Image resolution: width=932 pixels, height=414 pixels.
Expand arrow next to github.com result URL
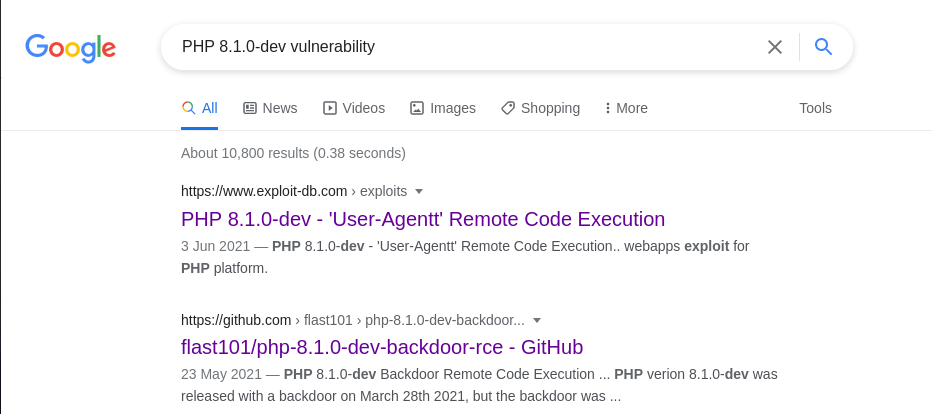537,320
